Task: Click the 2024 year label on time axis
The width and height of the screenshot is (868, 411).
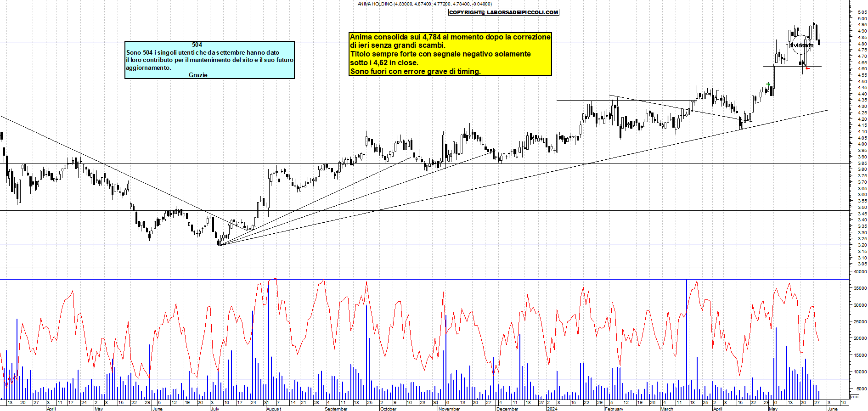Action: pyautogui.click(x=552, y=409)
